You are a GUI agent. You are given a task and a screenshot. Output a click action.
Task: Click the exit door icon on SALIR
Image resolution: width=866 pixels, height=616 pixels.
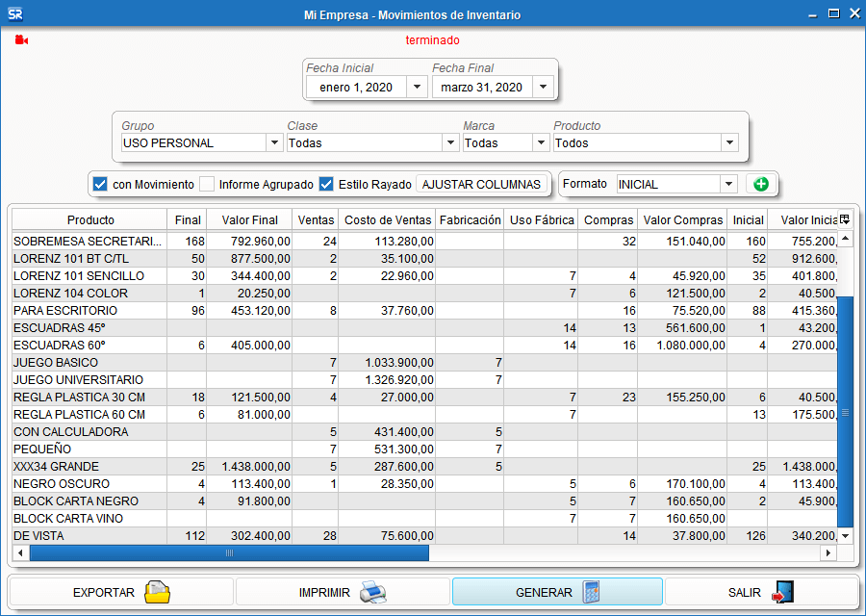pyautogui.click(x=782, y=592)
